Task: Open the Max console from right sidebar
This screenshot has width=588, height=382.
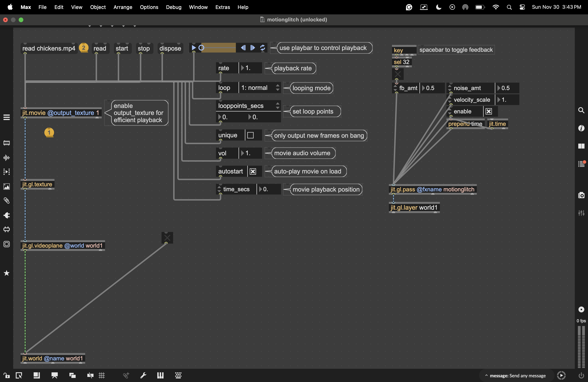Action: (x=581, y=164)
